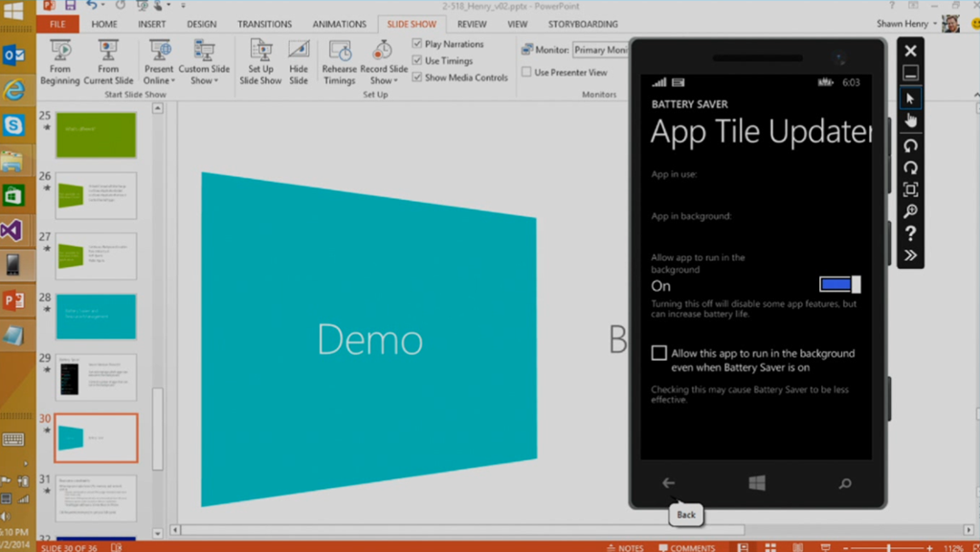Select emulator single point mouse input tool
This screenshot has height=552, width=980.
click(x=911, y=98)
